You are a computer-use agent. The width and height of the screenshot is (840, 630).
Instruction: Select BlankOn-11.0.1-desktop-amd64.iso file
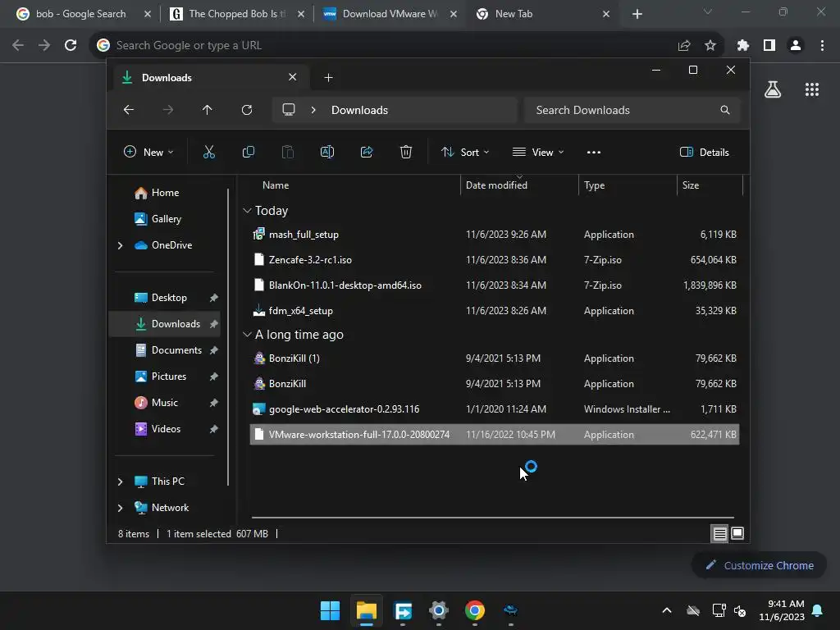coord(495,285)
